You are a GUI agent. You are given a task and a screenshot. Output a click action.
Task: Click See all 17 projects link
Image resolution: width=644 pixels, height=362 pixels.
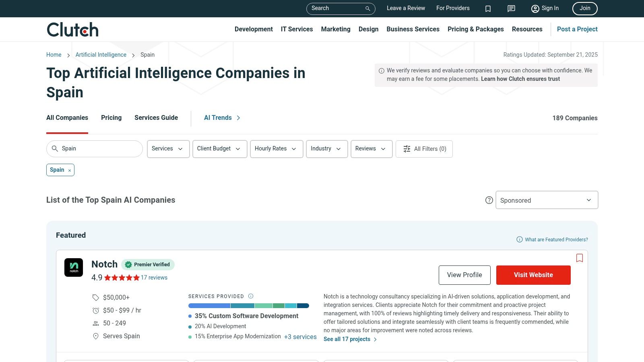(350, 339)
